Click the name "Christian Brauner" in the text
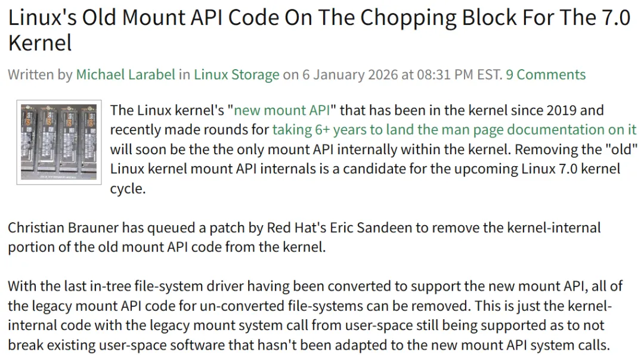The image size is (644, 355). click(63, 228)
